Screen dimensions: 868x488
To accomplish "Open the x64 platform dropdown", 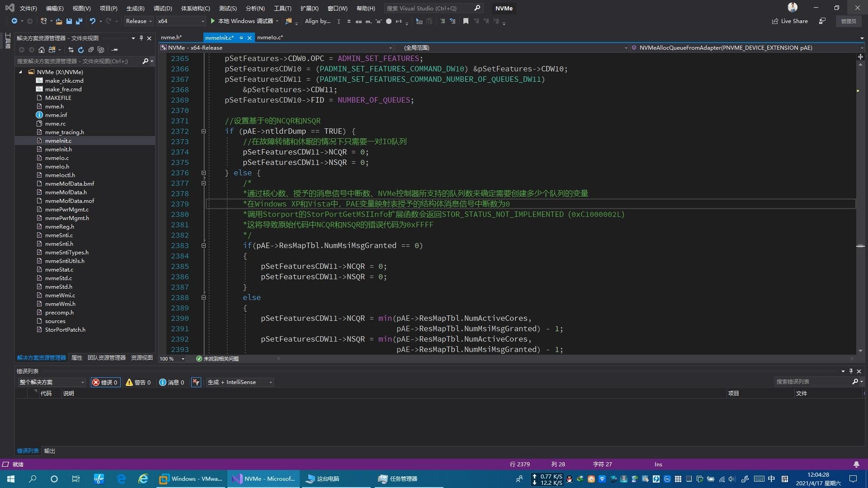I will tap(181, 21).
